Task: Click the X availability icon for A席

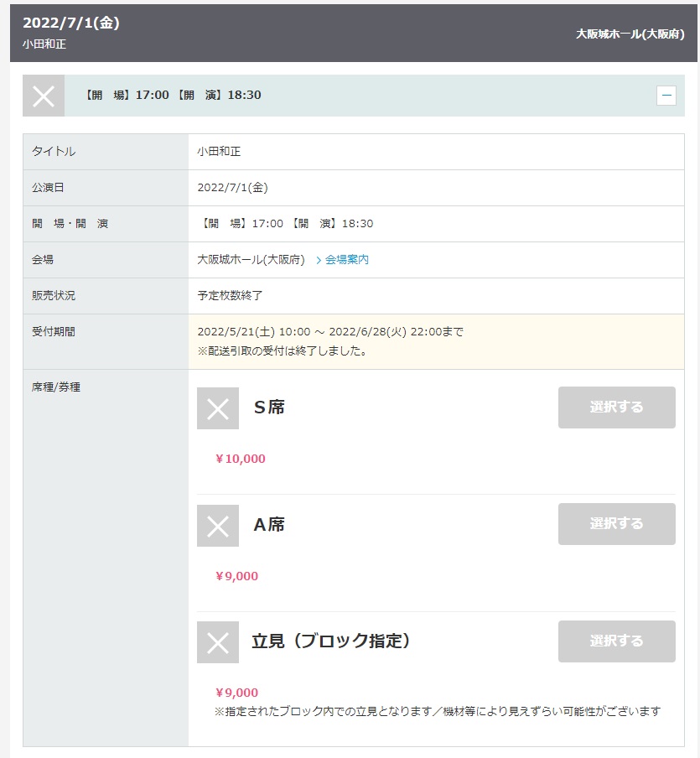Action: click(217, 526)
